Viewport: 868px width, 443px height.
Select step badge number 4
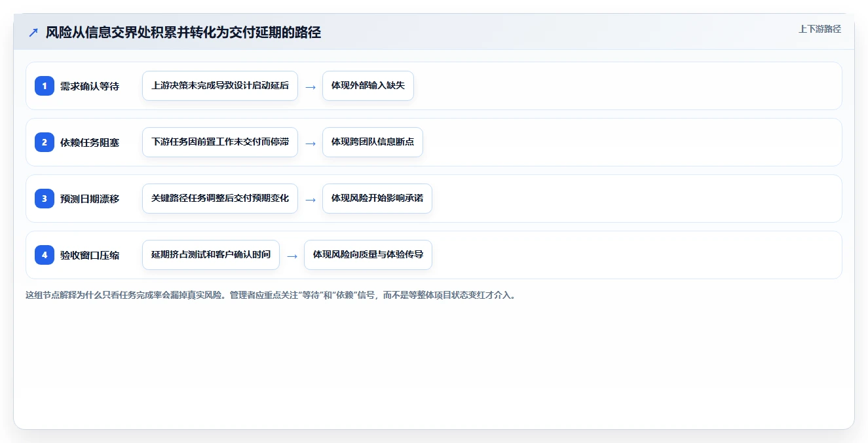45,255
